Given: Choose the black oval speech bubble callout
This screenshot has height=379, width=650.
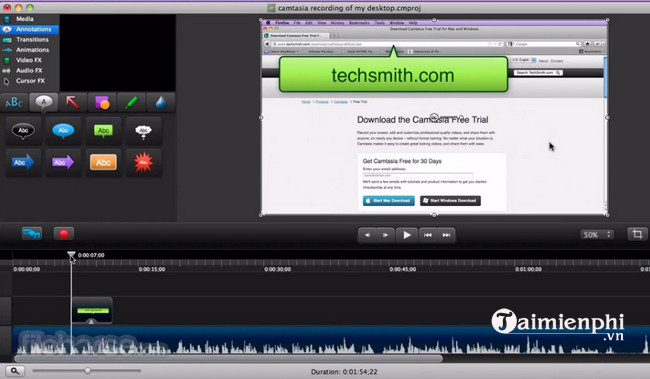Looking at the screenshot, I should (x=23, y=131).
